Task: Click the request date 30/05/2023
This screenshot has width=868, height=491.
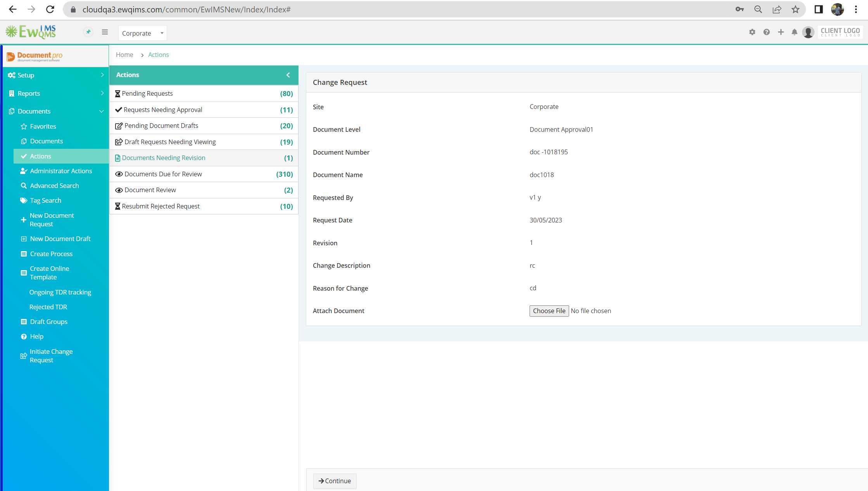Action: pos(545,220)
